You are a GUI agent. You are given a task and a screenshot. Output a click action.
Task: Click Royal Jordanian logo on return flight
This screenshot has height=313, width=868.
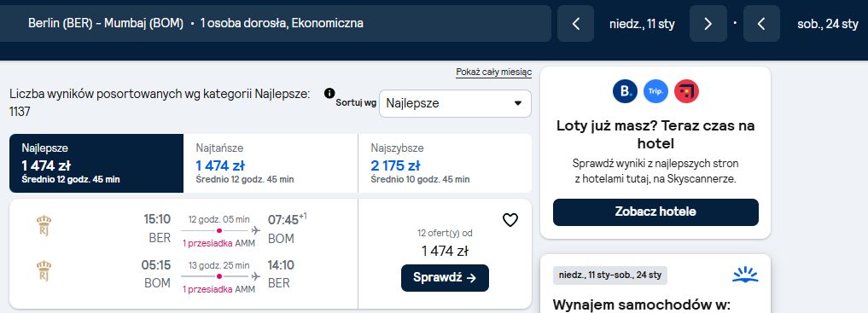coord(44,271)
